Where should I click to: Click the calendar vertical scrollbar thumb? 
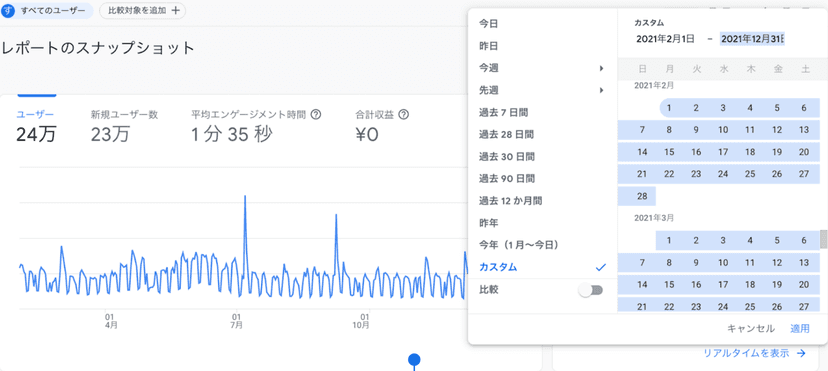point(823,239)
